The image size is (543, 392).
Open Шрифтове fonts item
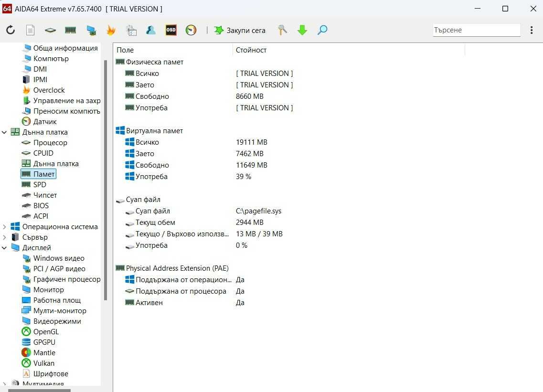(x=45, y=374)
